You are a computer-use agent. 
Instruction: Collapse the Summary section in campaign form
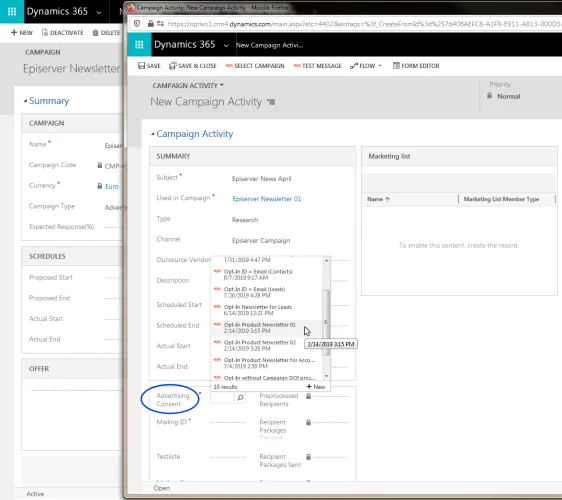25,101
